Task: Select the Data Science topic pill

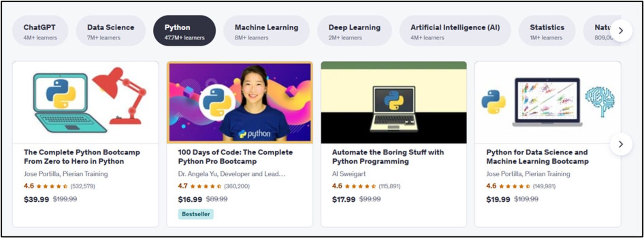Action: (x=111, y=31)
